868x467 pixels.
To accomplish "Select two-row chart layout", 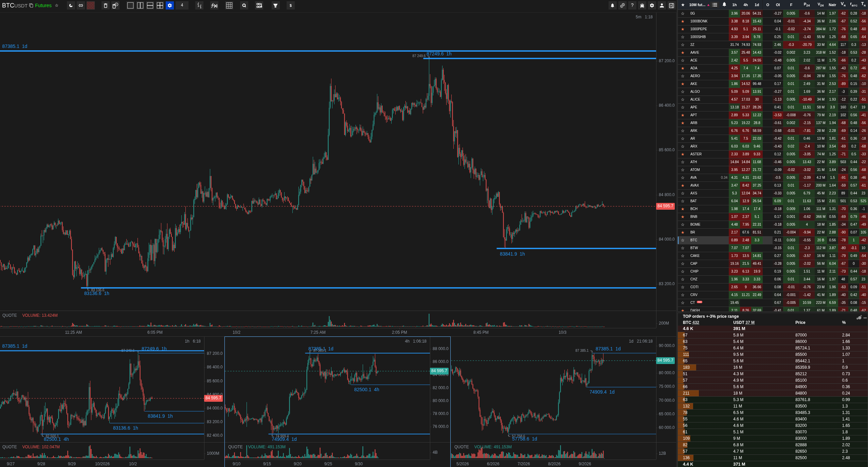I will [x=150, y=5].
